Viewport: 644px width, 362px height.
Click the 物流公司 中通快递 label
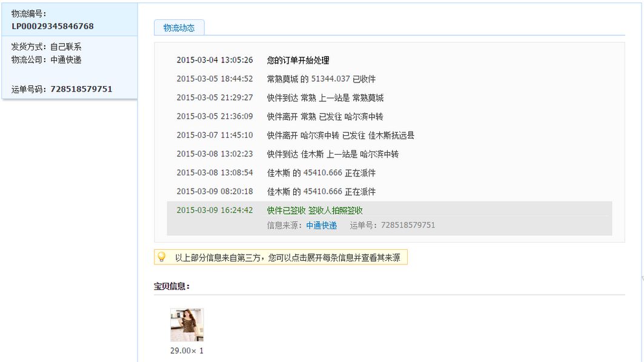coord(46,59)
